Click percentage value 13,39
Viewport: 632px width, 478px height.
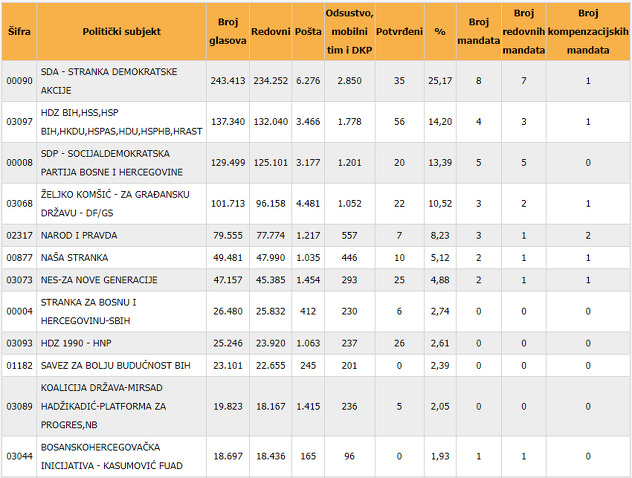point(440,163)
